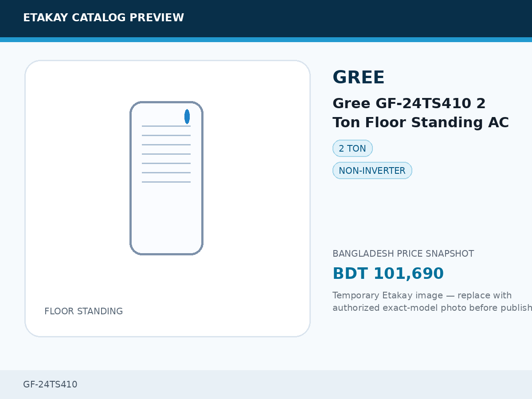The width and height of the screenshot is (532, 399).
Task: Click the 'Ton Floor Standing AC' title line
Action: (420, 122)
